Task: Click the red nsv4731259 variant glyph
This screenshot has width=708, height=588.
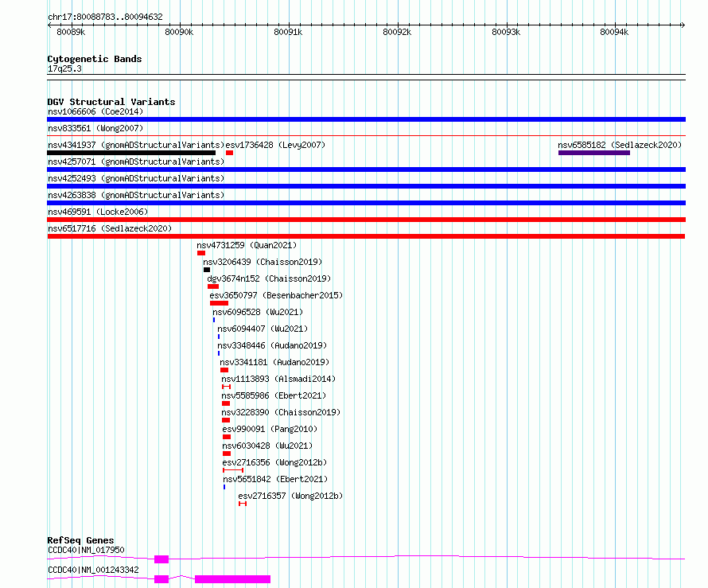Action: [201, 253]
